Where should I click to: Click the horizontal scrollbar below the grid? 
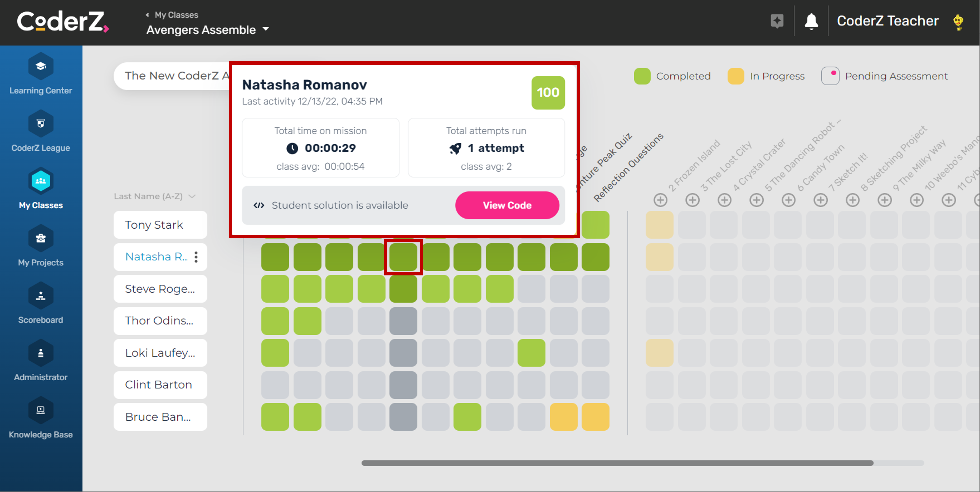617,463
